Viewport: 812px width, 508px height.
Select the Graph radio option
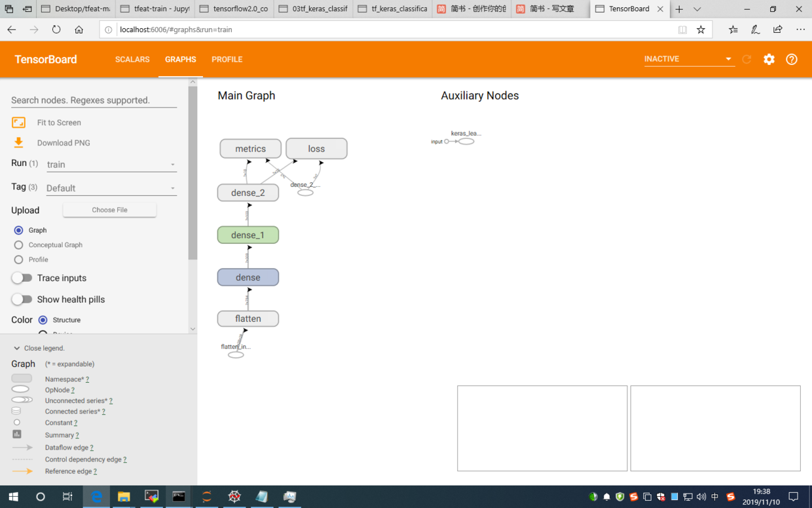18,230
